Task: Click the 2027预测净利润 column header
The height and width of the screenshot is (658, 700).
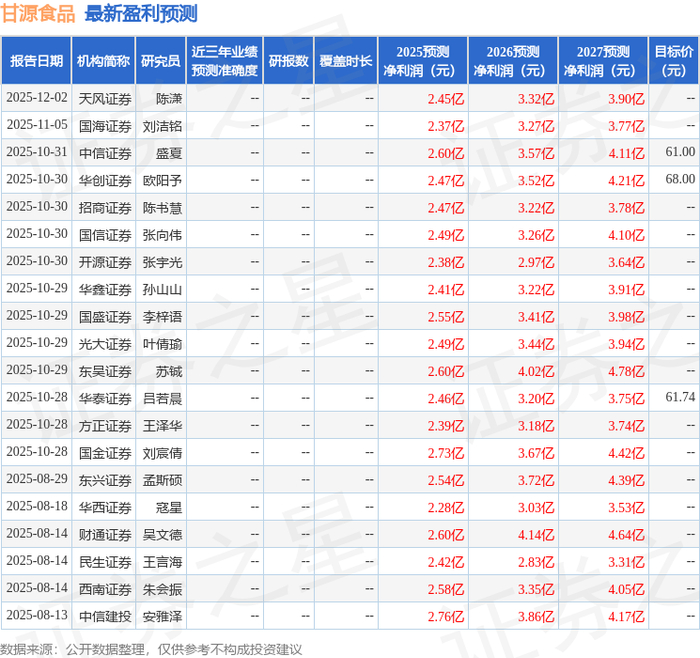Action: (x=603, y=61)
